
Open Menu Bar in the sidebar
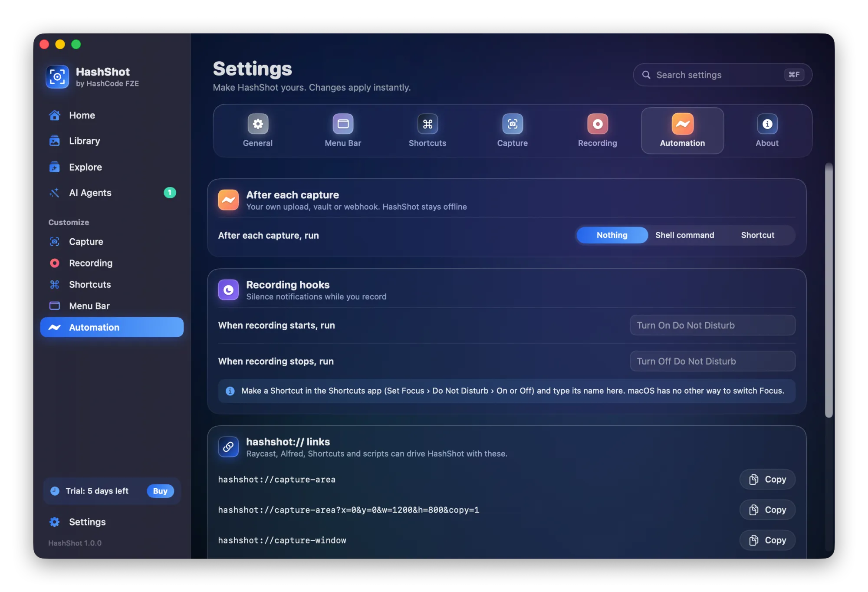pyautogui.click(x=112, y=306)
